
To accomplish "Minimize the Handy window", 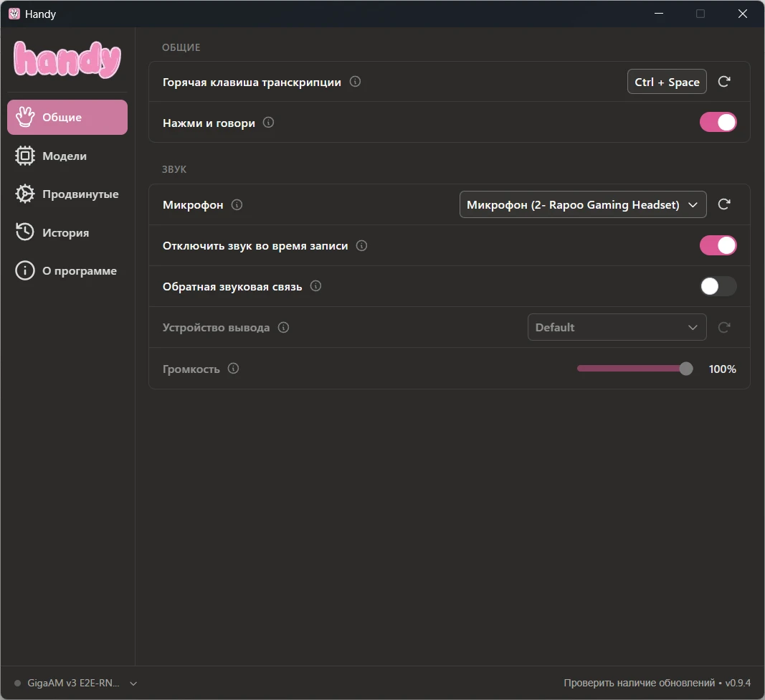I will pyautogui.click(x=659, y=14).
